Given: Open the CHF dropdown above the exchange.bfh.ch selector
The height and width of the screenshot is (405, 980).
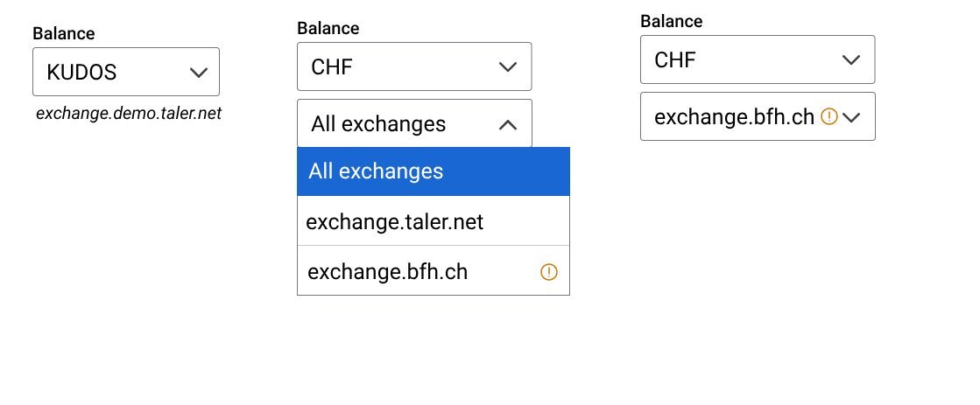Looking at the screenshot, I should [757, 59].
